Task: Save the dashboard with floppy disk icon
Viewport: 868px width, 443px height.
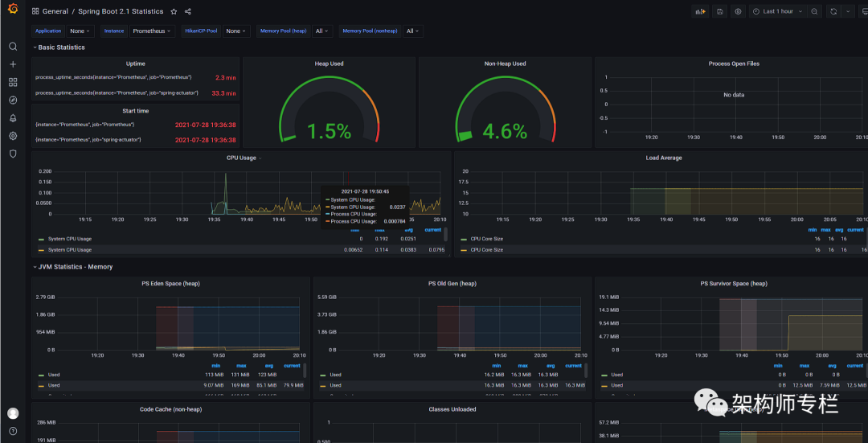Action: (719, 11)
